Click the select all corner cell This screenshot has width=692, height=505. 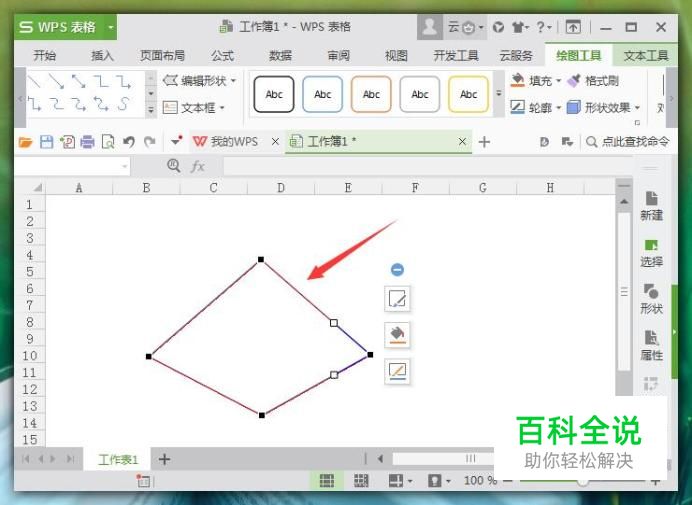click(30, 188)
